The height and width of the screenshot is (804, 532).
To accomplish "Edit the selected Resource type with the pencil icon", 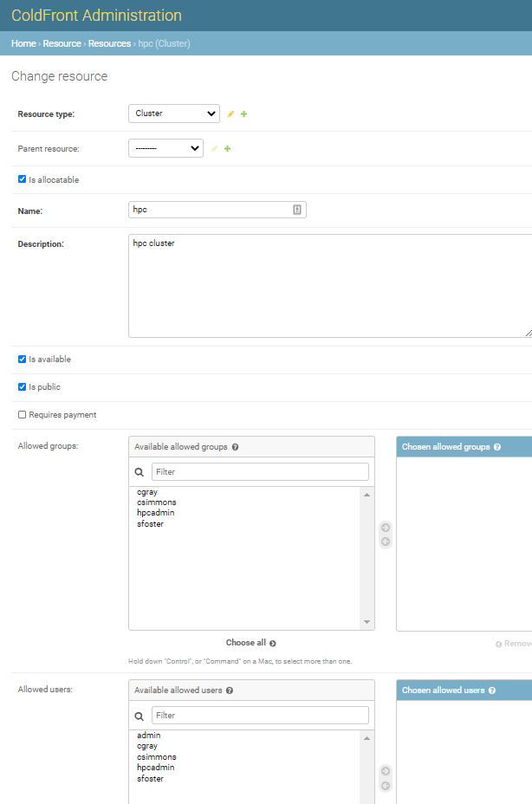I will pyautogui.click(x=230, y=113).
